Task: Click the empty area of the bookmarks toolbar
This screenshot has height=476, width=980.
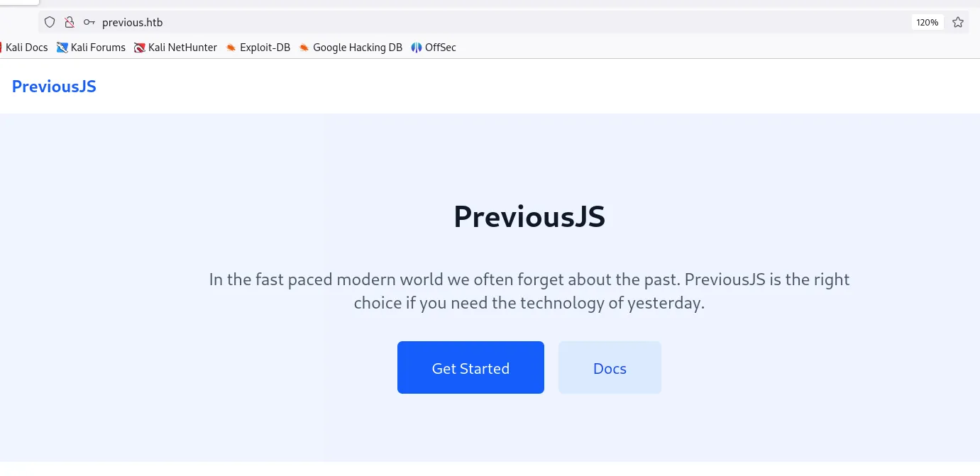Action: (x=710, y=48)
